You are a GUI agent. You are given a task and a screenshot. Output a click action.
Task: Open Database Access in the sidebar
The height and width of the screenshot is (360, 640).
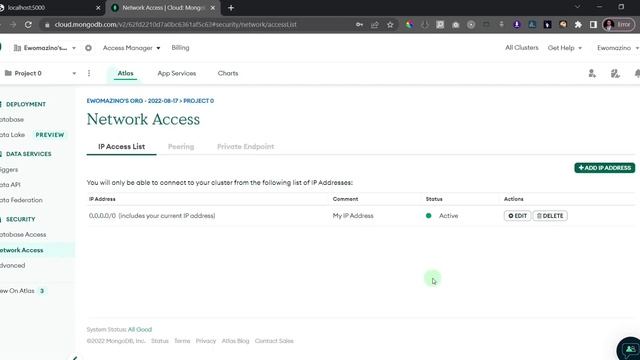23,235
